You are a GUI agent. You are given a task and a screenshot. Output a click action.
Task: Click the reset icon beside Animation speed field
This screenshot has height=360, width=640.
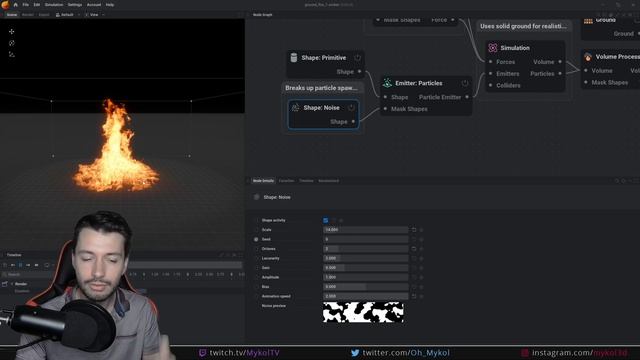pos(414,296)
